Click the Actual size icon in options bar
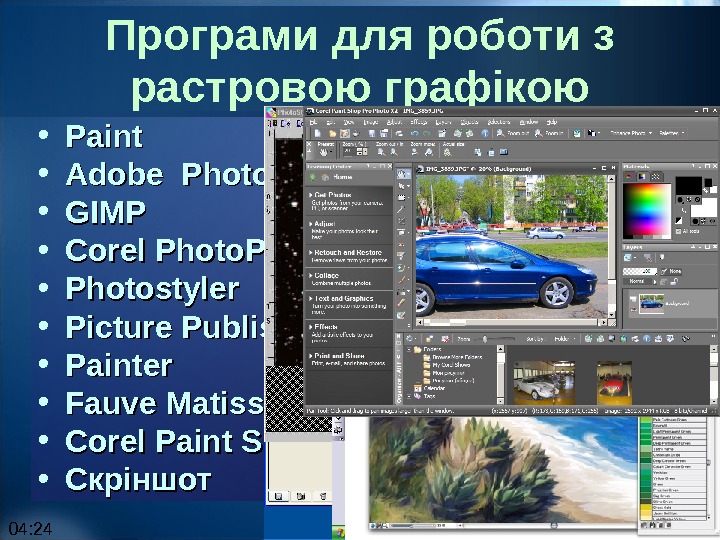Screen dimensions: 720x540 point(447,152)
